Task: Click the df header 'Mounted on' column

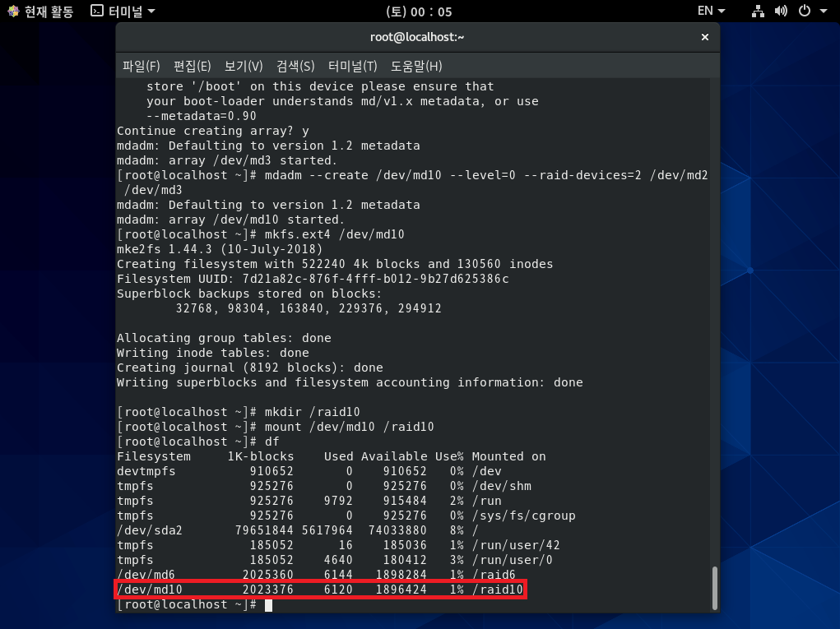Action: coord(509,456)
